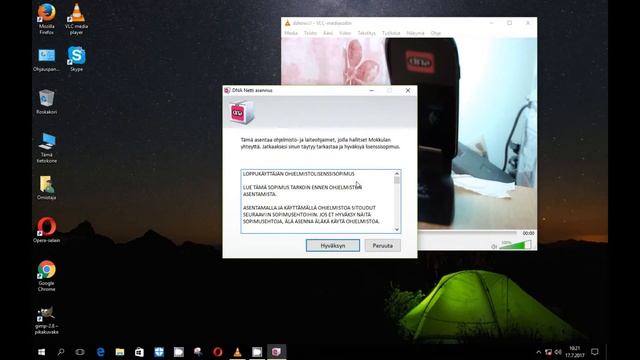This screenshot has height=360, width=640.
Task: Open the Toisto menu in VLC
Action: 310,33
